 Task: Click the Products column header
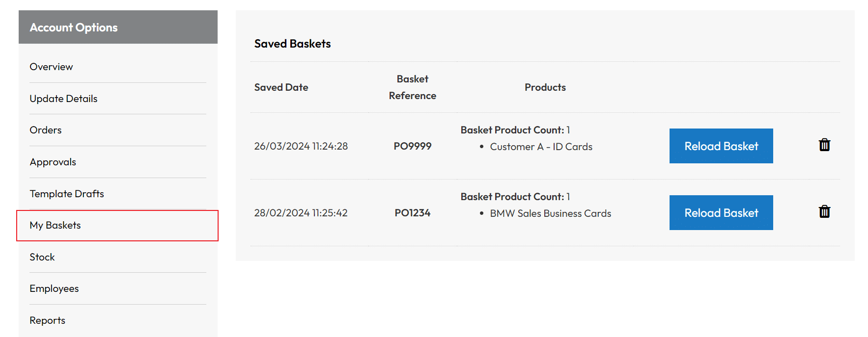[x=545, y=87]
